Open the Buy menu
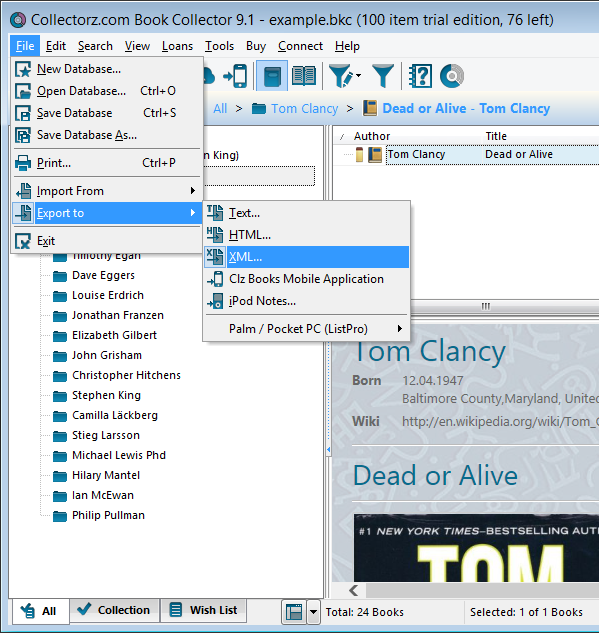 click(x=256, y=46)
